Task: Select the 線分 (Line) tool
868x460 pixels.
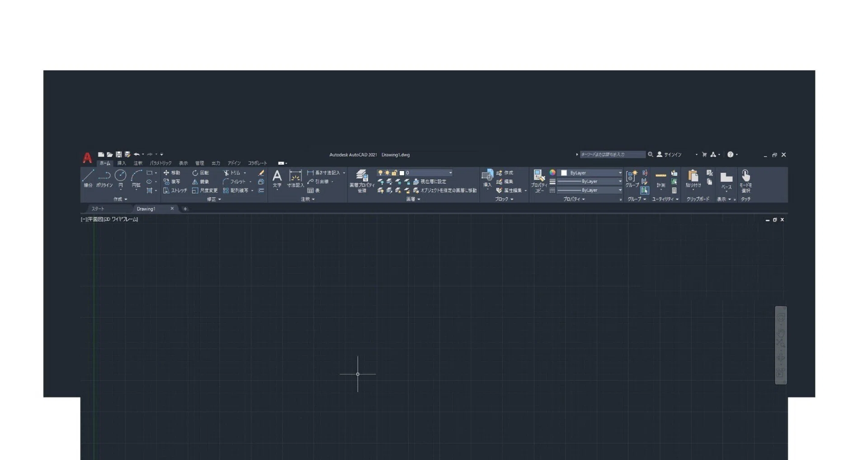Action: (x=88, y=179)
